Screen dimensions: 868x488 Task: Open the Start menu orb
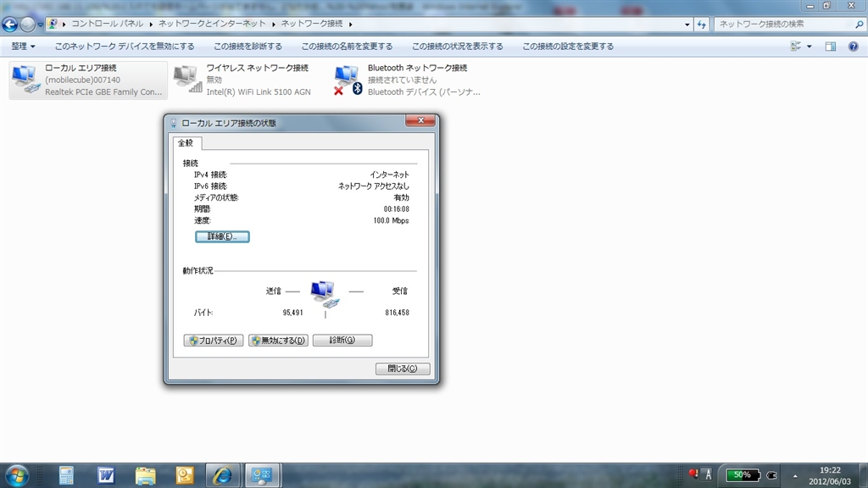(x=17, y=476)
